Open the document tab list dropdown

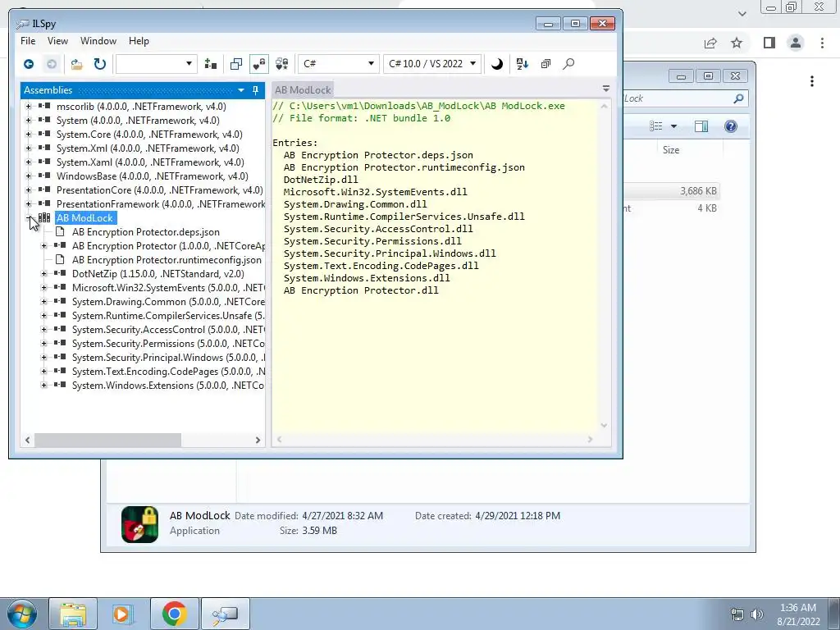606,89
